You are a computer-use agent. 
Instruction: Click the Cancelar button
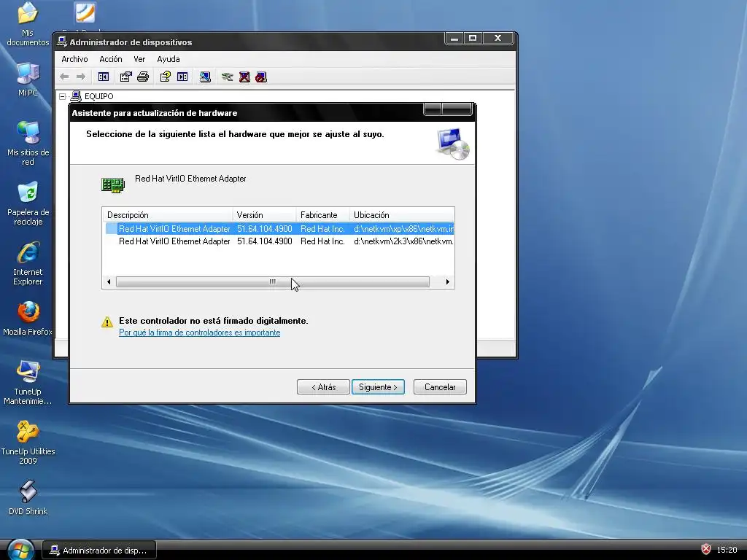coord(440,387)
